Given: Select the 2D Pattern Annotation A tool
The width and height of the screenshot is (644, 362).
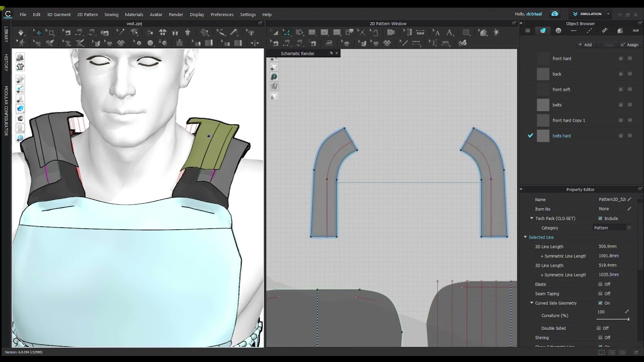Looking at the screenshot, I should (449, 32).
